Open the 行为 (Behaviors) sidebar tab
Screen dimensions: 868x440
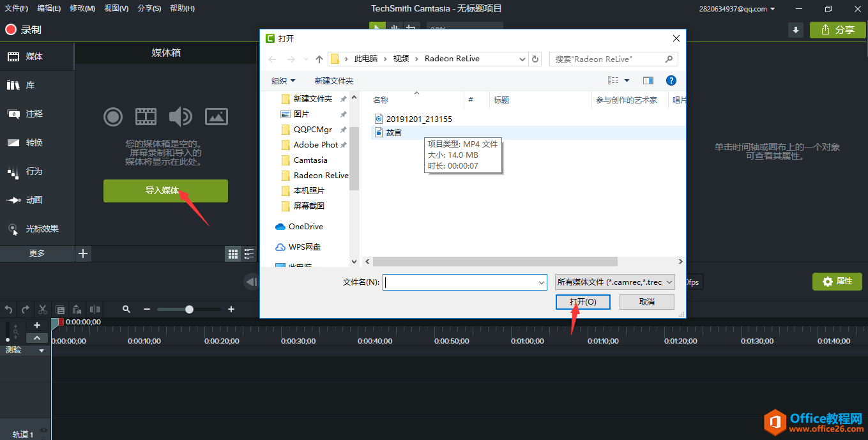click(x=37, y=172)
